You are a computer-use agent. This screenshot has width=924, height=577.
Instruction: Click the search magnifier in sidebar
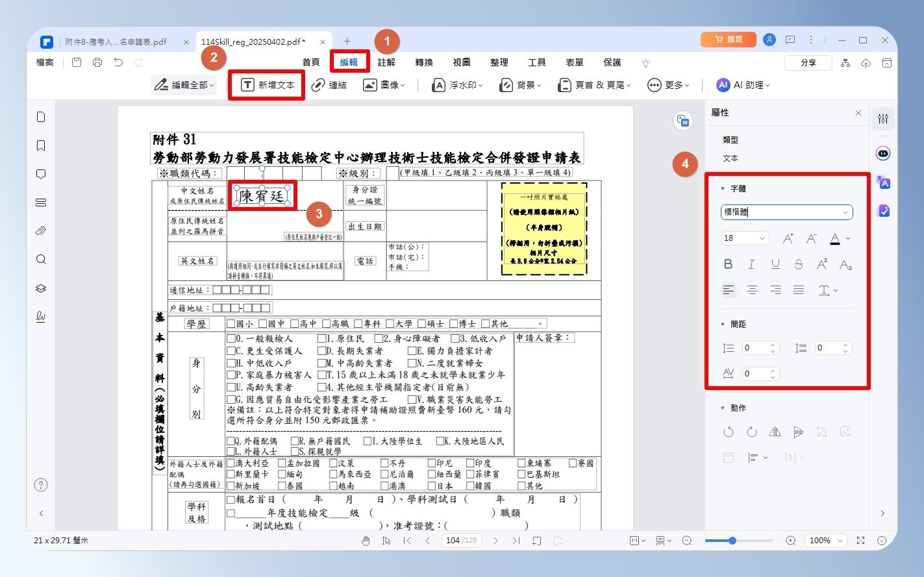(x=41, y=260)
